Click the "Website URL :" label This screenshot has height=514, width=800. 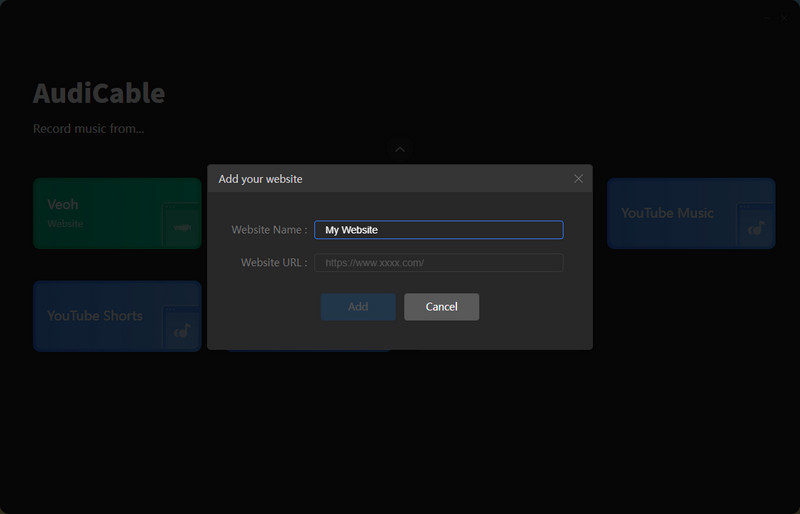coord(274,262)
